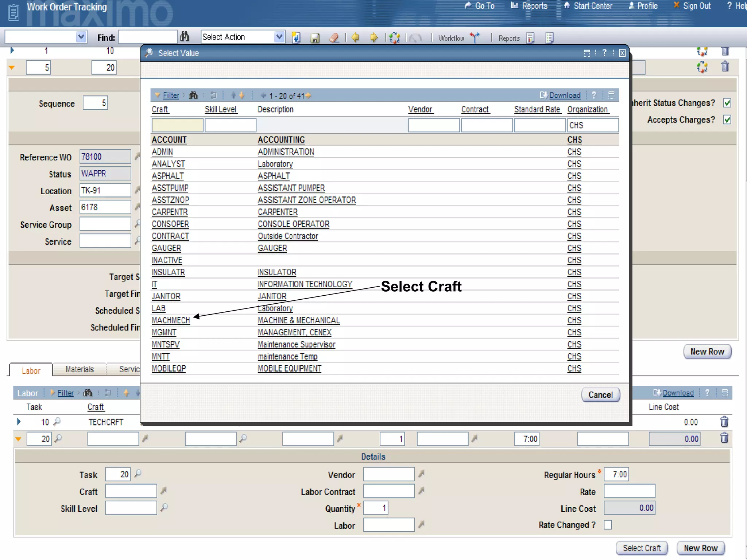Toggle Inherit Status Changes checkbox
The image size is (747, 560).
[x=727, y=103]
